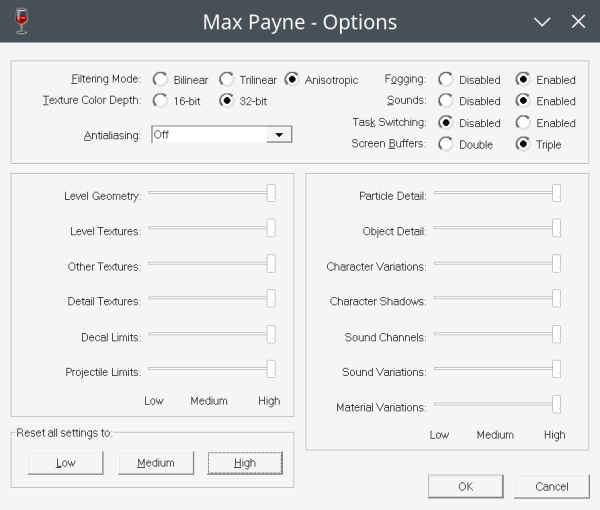Click the Level Textures slider handle
Screen dimensions: 600x510
[271, 228]
